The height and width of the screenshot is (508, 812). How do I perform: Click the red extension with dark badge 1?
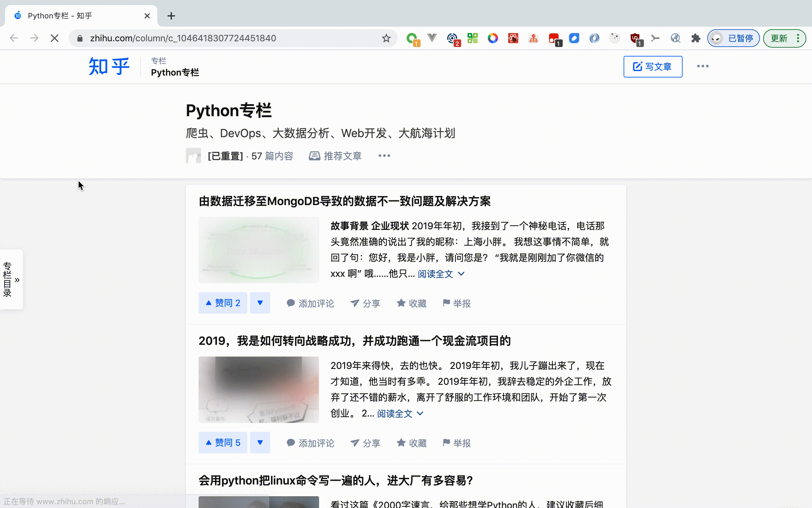(555, 39)
